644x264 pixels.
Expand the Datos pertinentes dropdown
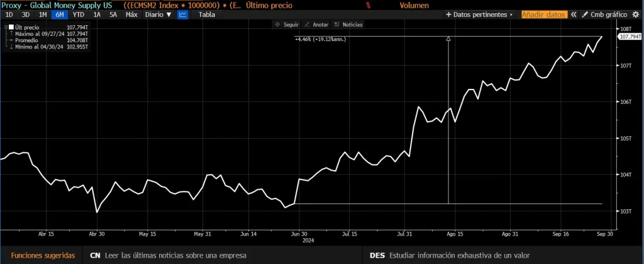[x=479, y=14]
